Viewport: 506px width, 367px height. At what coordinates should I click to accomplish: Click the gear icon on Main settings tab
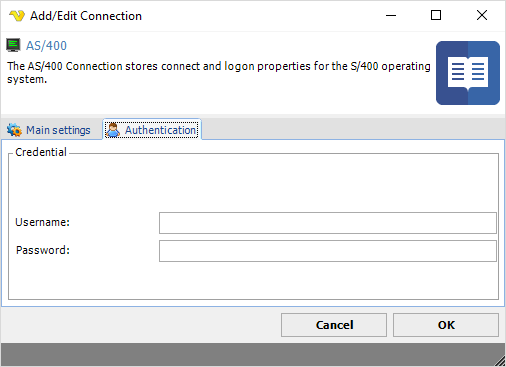coord(14,130)
